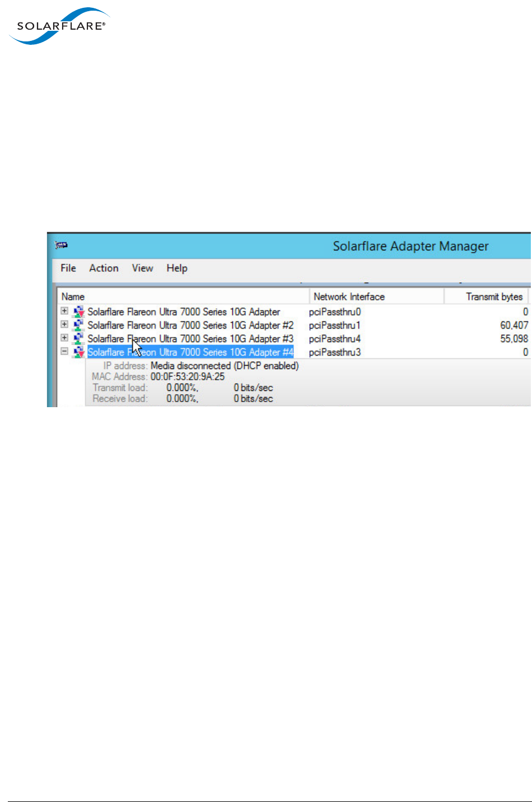Viewport: 532px width, 802px height.
Task: Collapse the 10G Adapter #4 row
Action: tap(64, 351)
